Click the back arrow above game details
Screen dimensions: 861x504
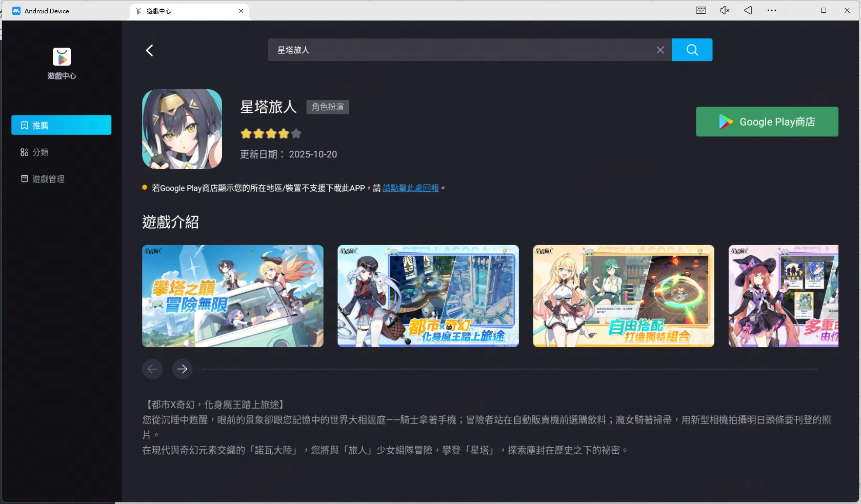[x=149, y=50]
